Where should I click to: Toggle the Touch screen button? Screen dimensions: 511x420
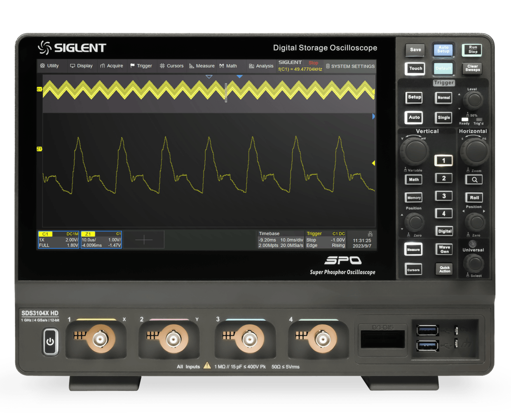pos(415,69)
